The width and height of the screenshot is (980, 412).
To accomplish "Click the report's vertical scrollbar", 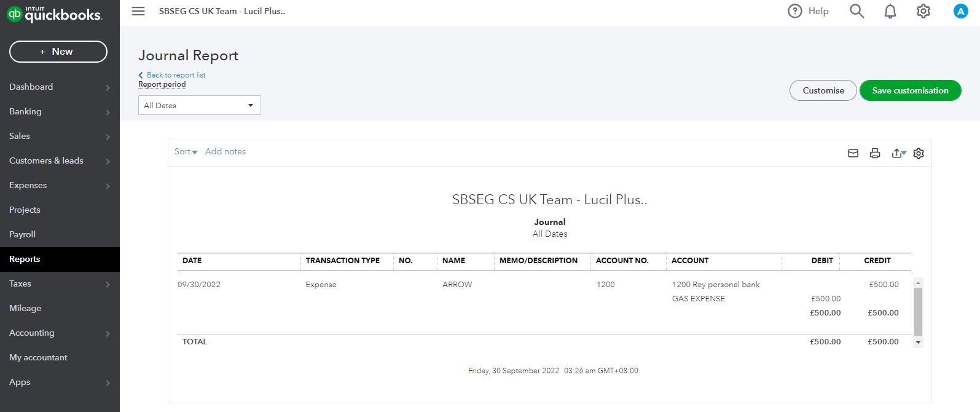I will pos(918,311).
